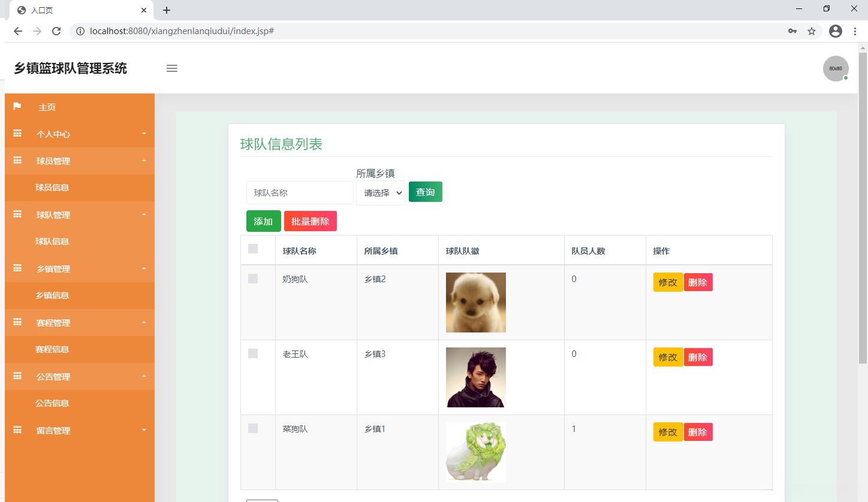Screen dimensions: 868x502
Task: Click 删除 for the 菜狗队 row
Action: pyautogui.click(x=698, y=432)
